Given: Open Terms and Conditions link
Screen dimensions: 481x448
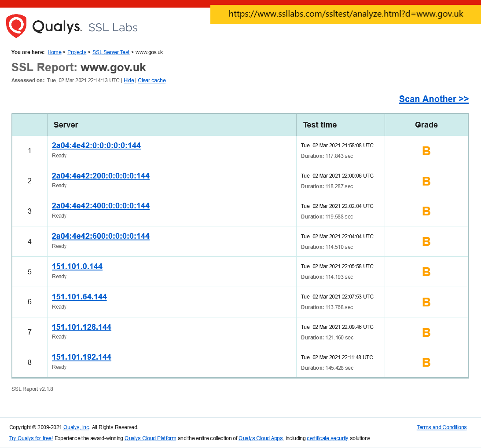Looking at the screenshot, I should [x=441, y=427].
